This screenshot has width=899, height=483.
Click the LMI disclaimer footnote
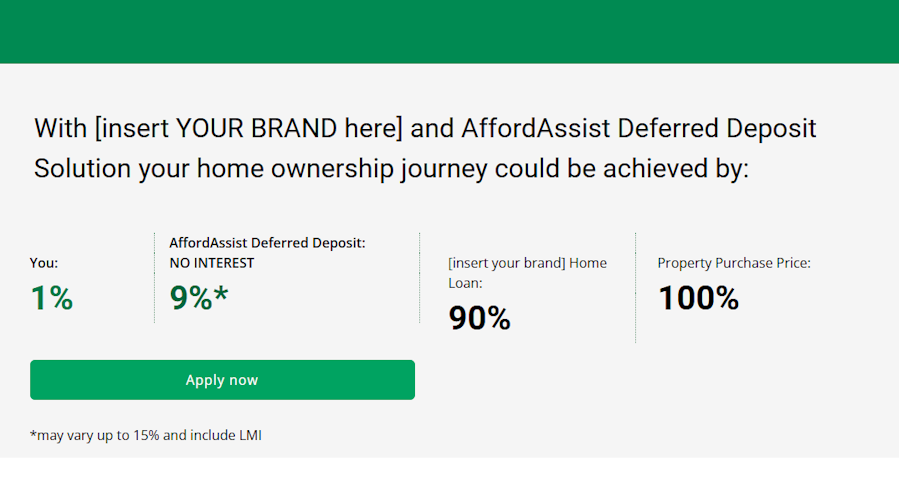pyautogui.click(x=146, y=435)
